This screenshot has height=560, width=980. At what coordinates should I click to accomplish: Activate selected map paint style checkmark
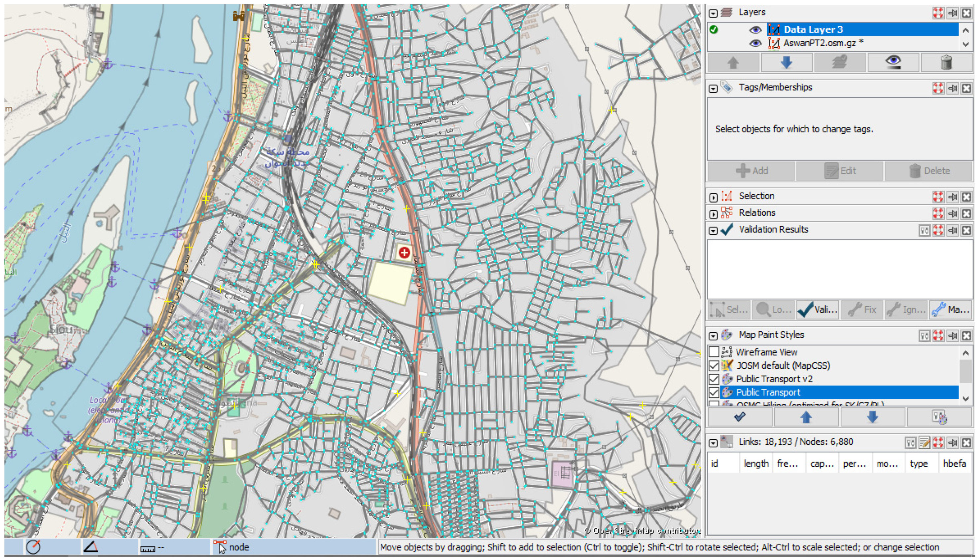(739, 417)
